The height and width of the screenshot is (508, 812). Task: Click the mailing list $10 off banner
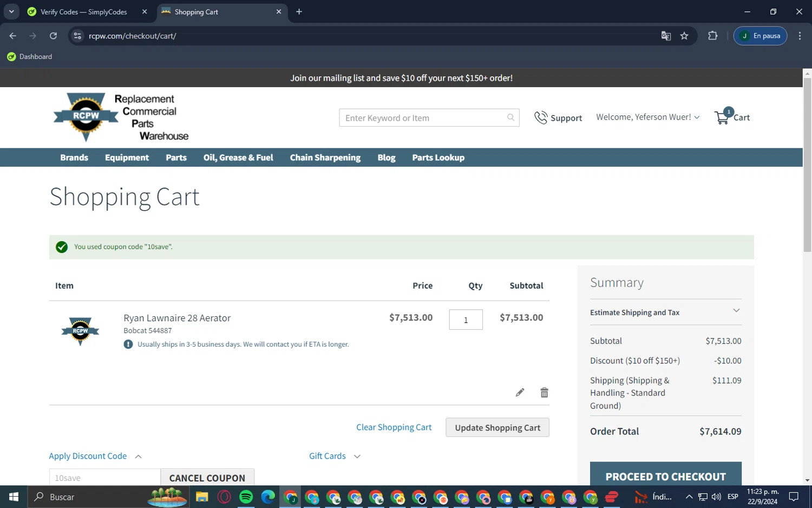[x=401, y=78]
